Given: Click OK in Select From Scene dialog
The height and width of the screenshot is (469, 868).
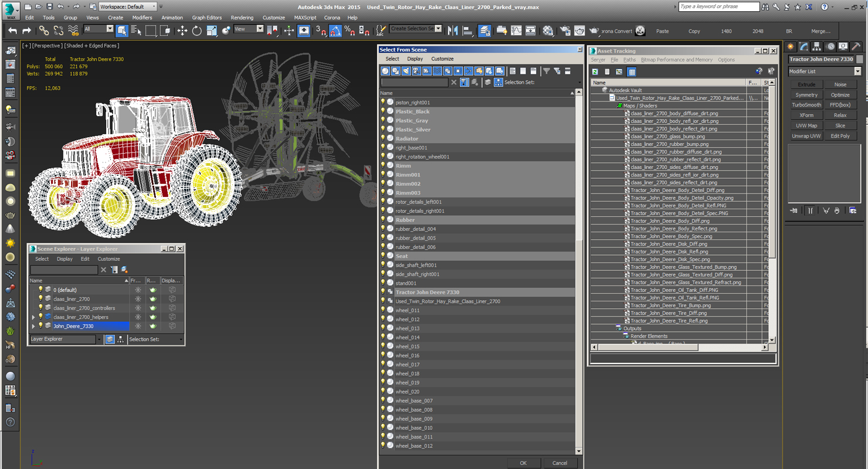Looking at the screenshot, I should [523, 463].
